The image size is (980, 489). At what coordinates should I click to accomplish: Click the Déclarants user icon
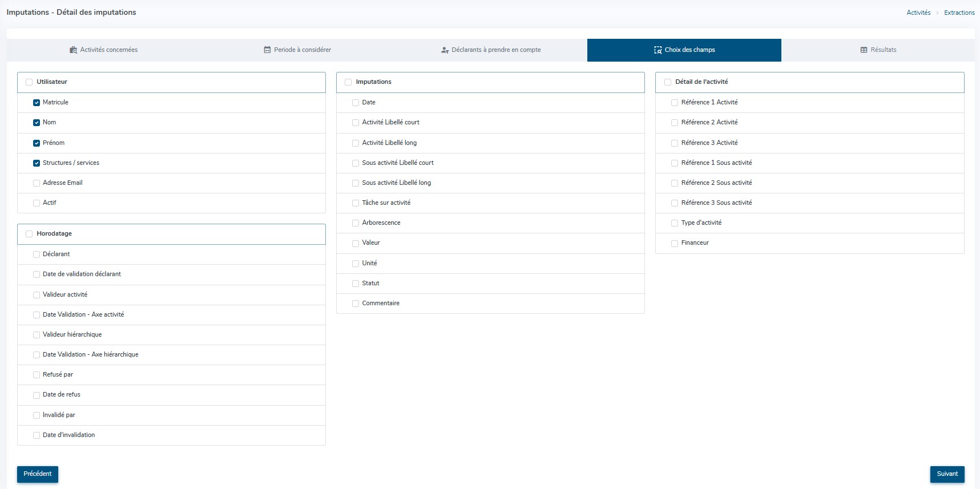click(x=445, y=50)
